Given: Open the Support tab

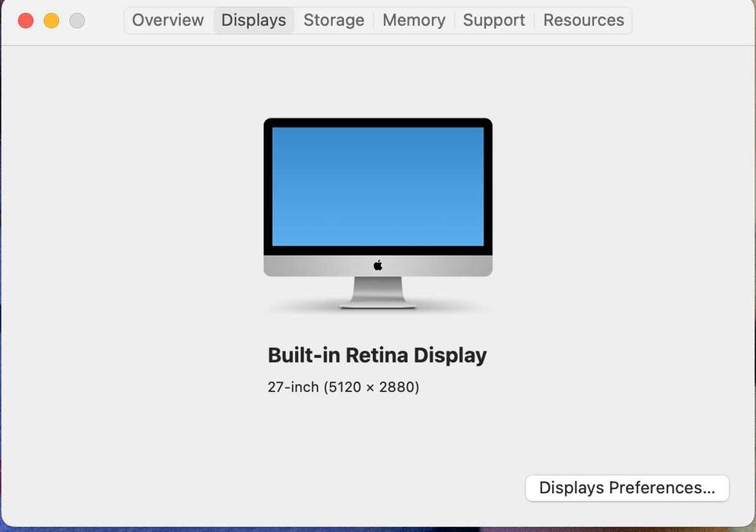Looking at the screenshot, I should 494,21.
